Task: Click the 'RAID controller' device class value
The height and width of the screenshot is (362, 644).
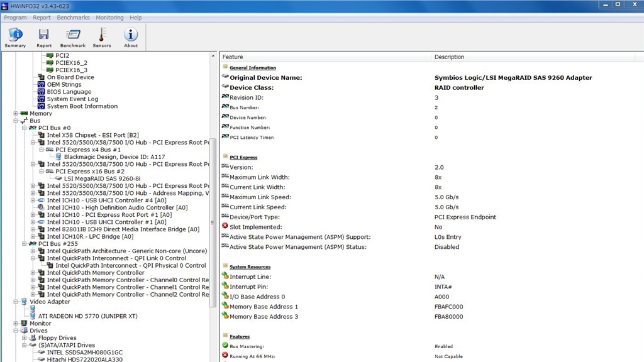Action: coord(459,87)
